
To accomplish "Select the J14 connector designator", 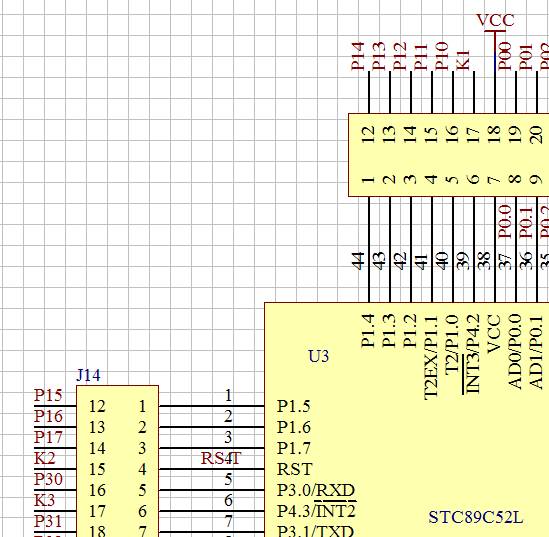I will click(88, 375).
